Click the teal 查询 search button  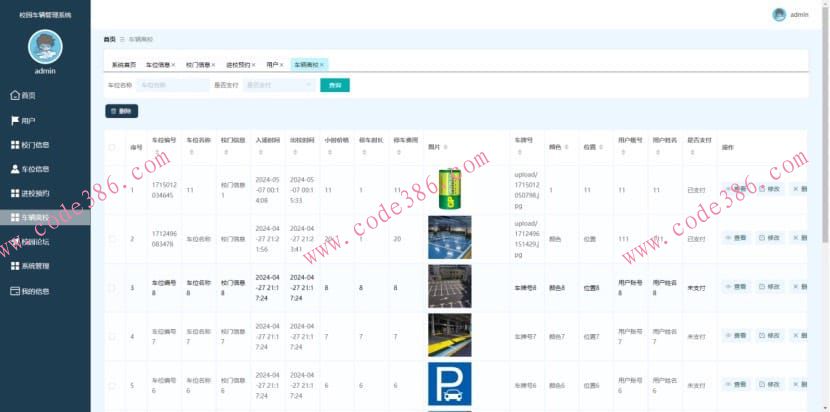click(335, 85)
